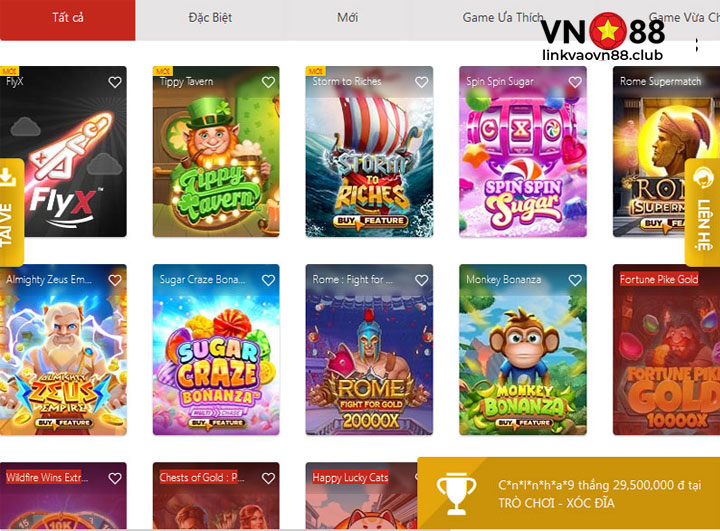Open the Game Ưa Thích tab
Screen dimensions: 720x531
pyautogui.click(x=503, y=18)
